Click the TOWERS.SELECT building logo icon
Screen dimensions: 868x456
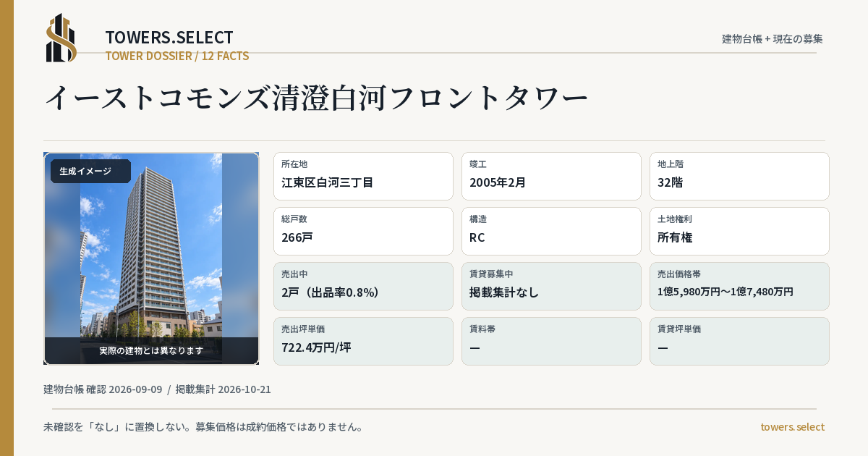tap(61, 38)
